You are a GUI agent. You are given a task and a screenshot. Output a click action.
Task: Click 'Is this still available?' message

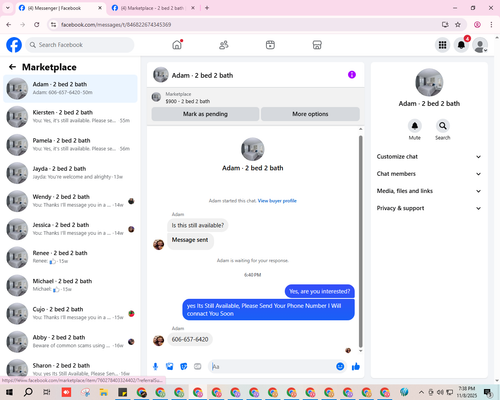[x=198, y=225]
